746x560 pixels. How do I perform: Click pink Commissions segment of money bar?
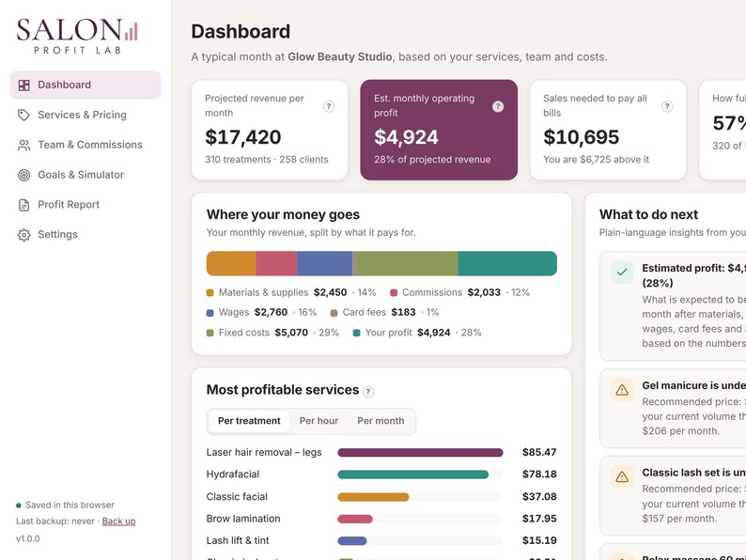pos(276,264)
